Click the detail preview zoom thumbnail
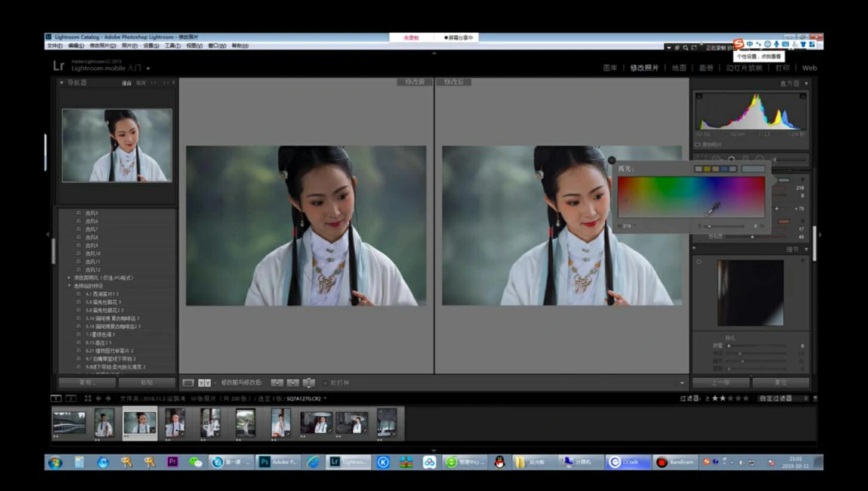Image resolution: width=868 pixels, height=491 pixels. tap(750, 292)
